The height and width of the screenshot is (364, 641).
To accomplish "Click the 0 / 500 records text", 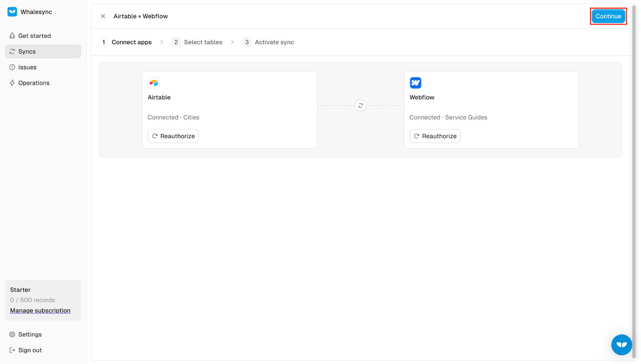I will [x=32, y=300].
